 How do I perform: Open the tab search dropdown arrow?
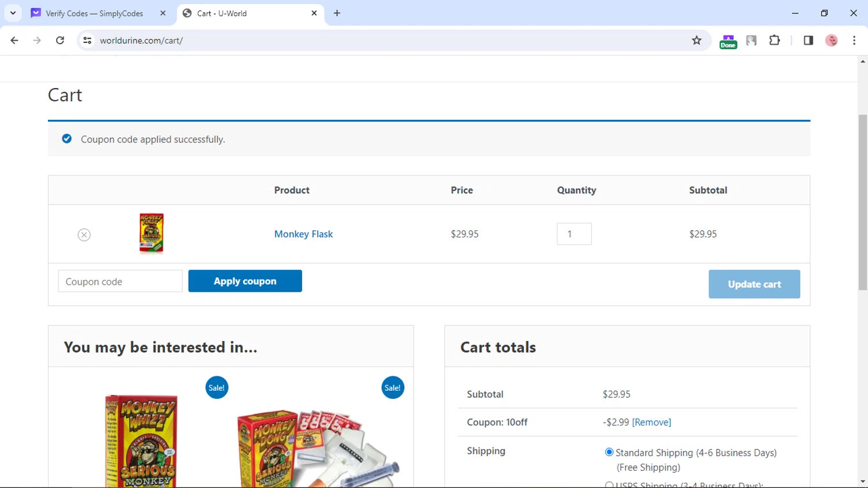coord(13,13)
